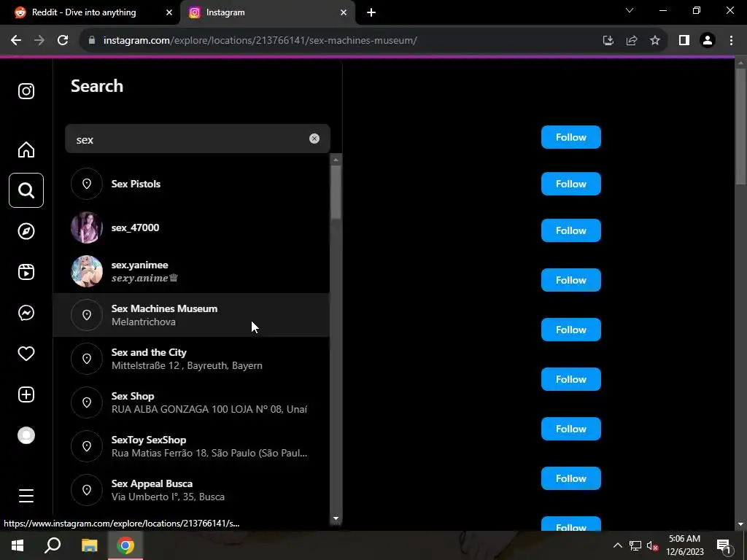
Task: Open Windows taskbar search
Action: [x=53, y=545]
